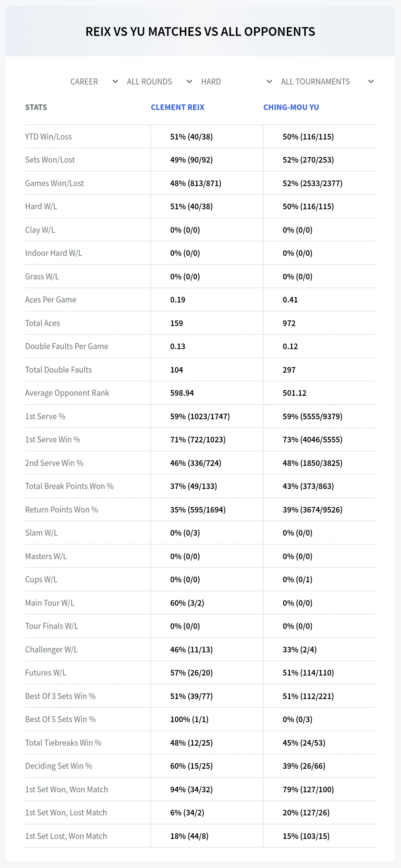Click the chevron next to ALL TOURNAMENTS
The height and width of the screenshot is (868, 401).
coord(371,82)
